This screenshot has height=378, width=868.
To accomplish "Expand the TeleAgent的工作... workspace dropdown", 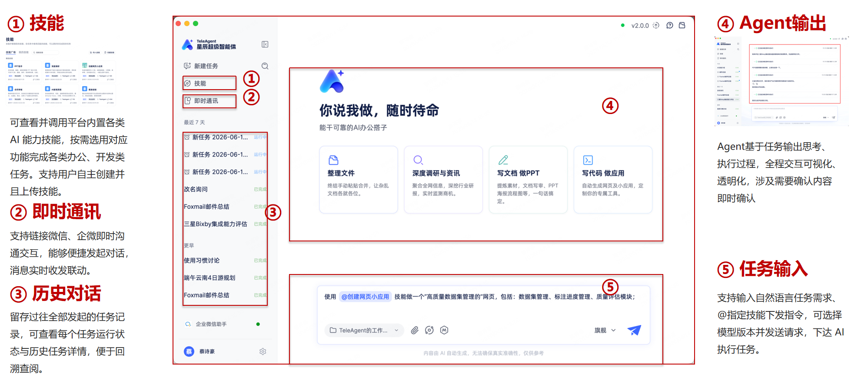I will [x=364, y=331].
